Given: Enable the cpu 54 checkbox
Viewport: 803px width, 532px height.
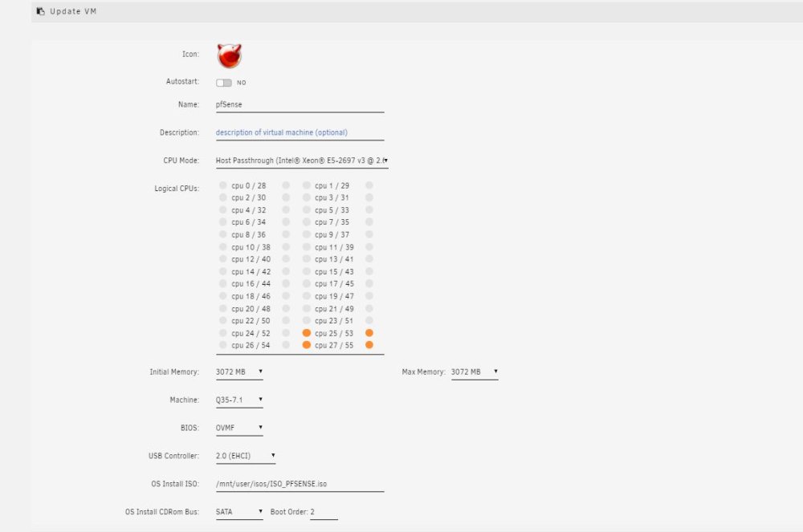Looking at the screenshot, I should pyautogui.click(x=286, y=345).
